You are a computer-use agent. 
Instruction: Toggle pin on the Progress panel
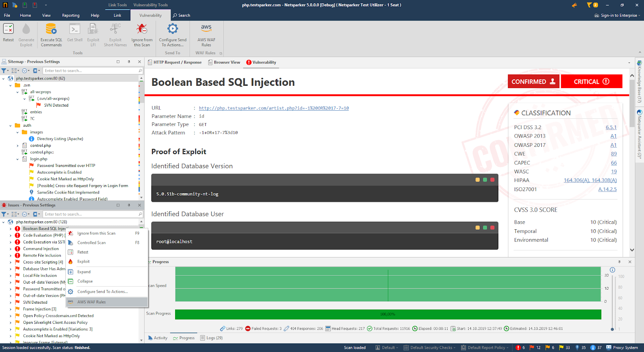pyautogui.click(x=619, y=262)
